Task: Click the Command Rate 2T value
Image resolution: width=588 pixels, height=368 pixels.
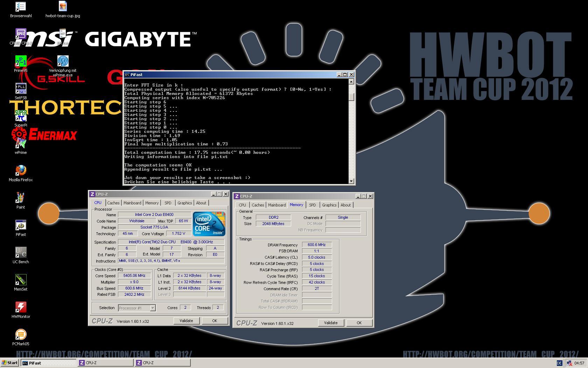Action: (x=317, y=289)
